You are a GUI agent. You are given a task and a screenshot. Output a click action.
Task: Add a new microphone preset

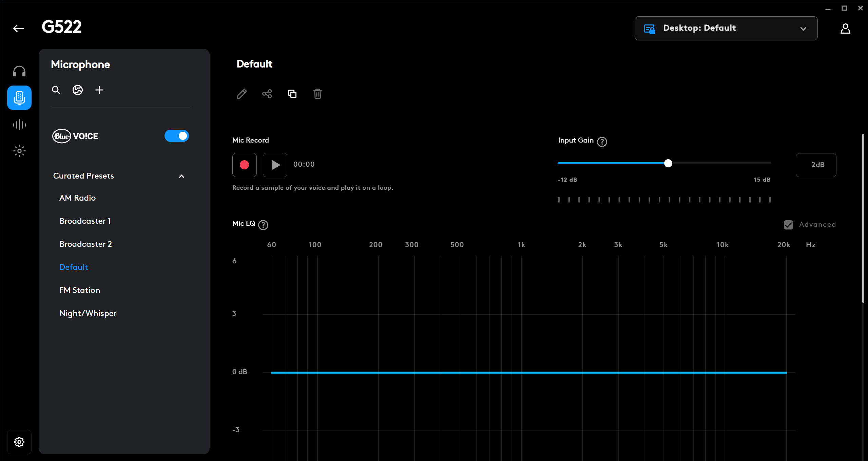click(99, 90)
